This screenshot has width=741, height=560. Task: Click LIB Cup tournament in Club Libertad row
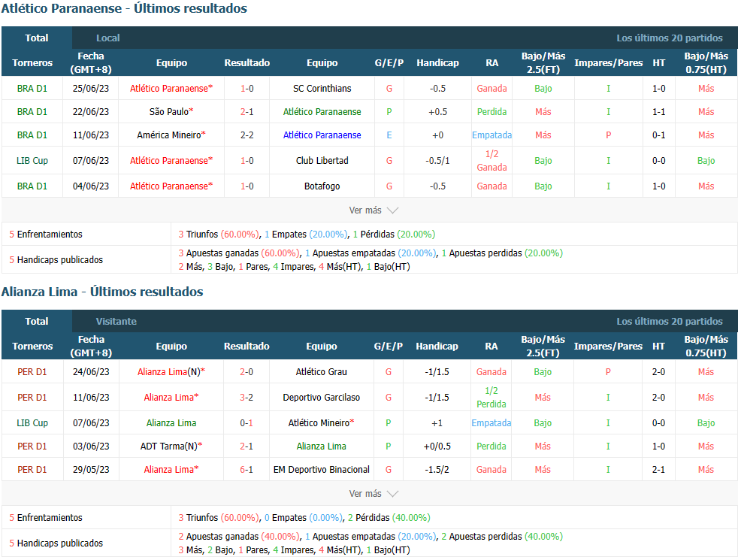(x=32, y=161)
